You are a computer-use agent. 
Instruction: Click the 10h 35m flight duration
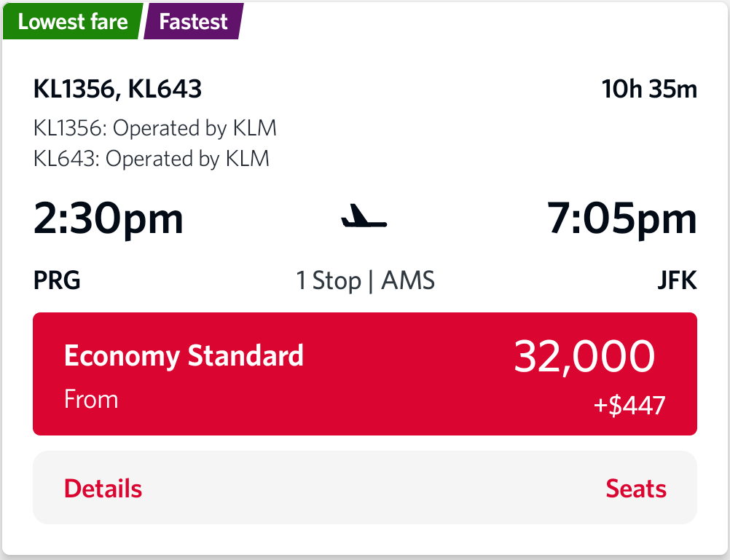pos(649,90)
